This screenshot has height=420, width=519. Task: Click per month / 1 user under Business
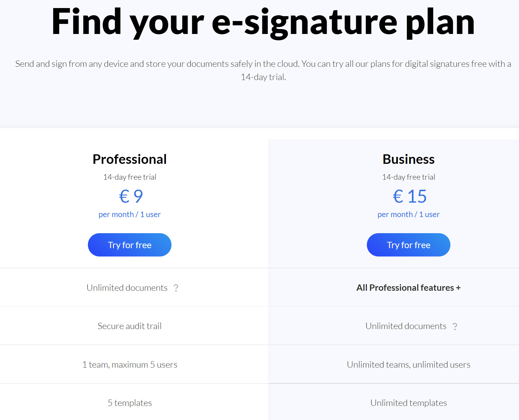[408, 214]
